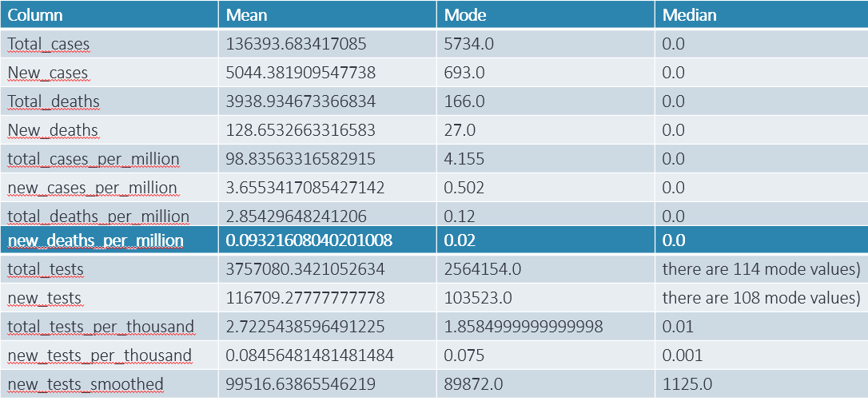Select the "new_tests_per_thousand" row label
868x401 pixels.
click(100, 355)
